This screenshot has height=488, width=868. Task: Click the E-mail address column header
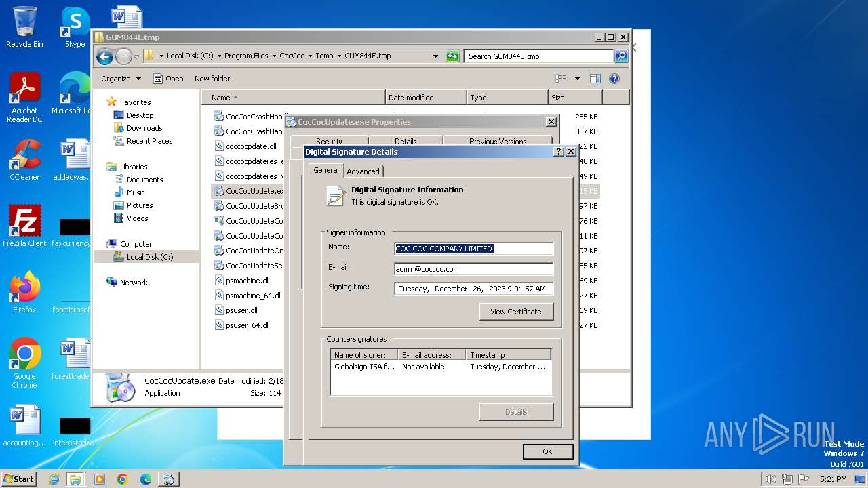coord(433,355)
